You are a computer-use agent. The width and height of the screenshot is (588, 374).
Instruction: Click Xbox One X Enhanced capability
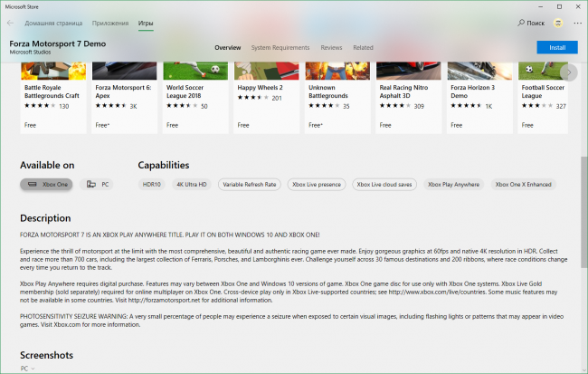(523, 185)
